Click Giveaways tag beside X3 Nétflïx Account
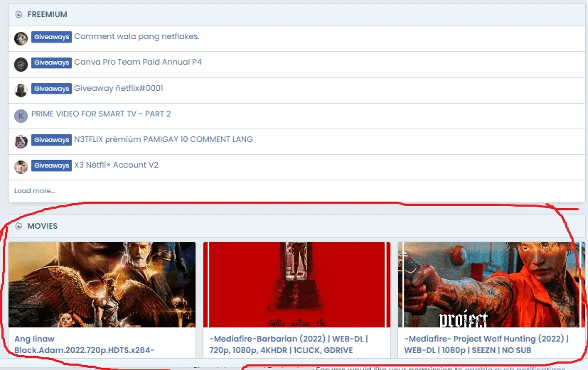The height and width of the screenshot is (370, 588). point(51,165)
